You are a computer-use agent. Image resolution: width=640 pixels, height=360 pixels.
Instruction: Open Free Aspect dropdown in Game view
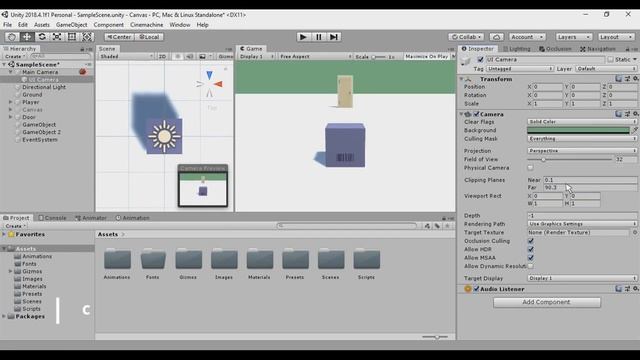pos(315,56)
